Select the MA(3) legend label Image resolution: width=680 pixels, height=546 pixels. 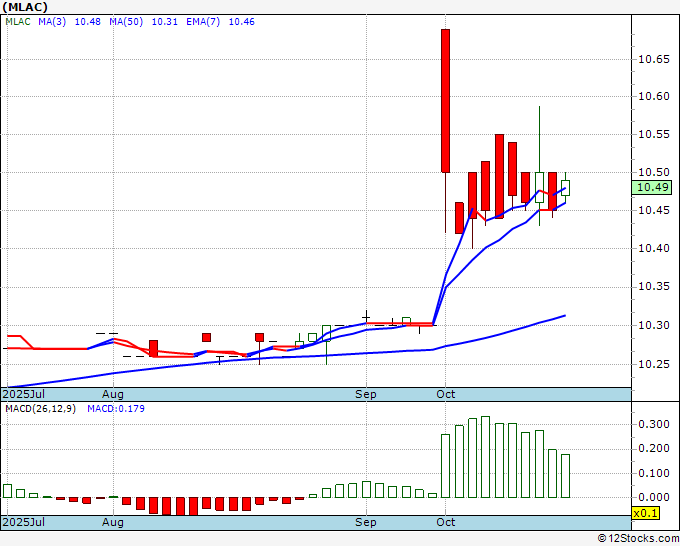pos(52,22)
